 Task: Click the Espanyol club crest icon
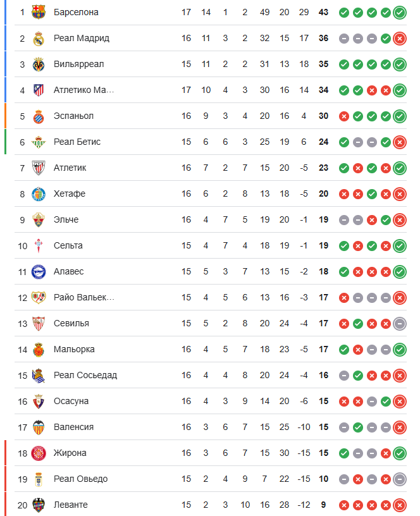pyautogui.click(x=39, y=116)
